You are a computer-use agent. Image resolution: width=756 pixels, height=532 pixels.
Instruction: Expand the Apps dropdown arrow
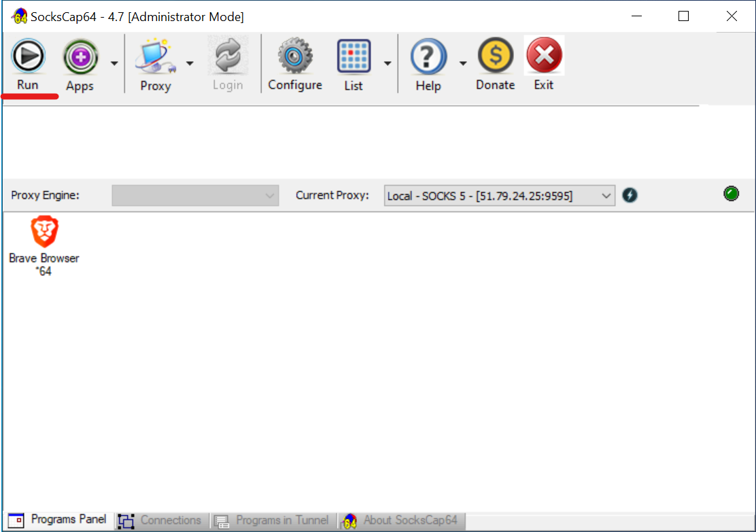114,63
